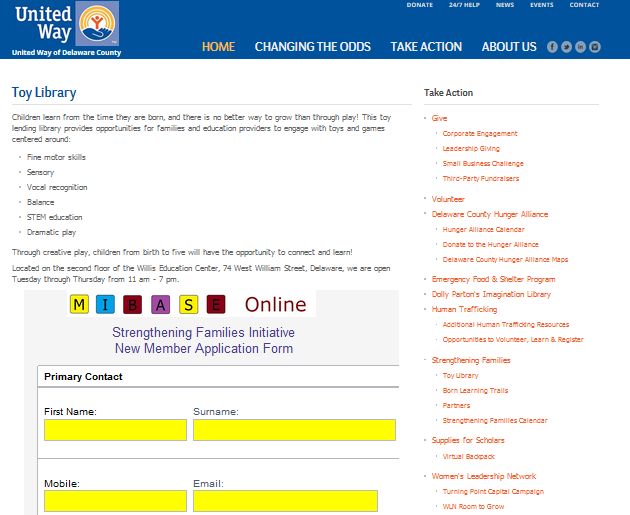The image size is (630, 515).
Task: Click the 'Dramatic play' list item
Action: click(x=51, y=232)
